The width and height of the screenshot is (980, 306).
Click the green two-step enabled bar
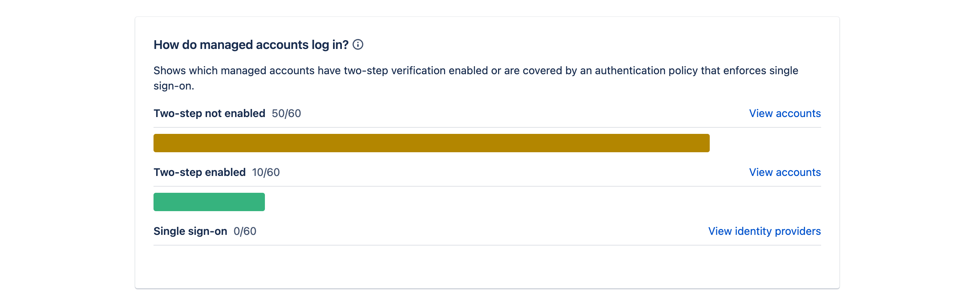tap(209, 202)
